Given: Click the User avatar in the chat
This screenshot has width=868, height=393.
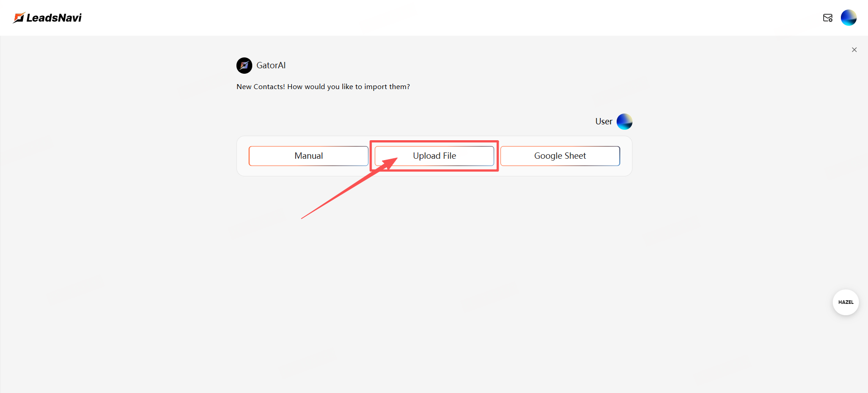Looking at the screenshot, I should (x=624, y=122).
